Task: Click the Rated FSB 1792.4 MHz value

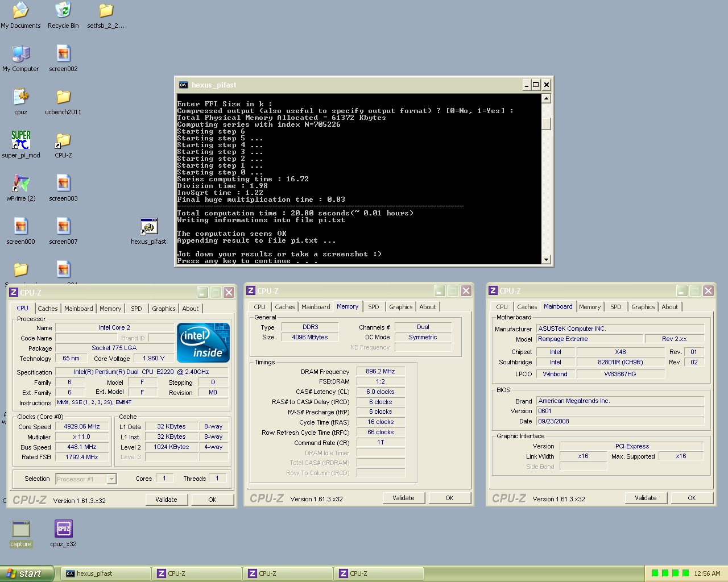Action: pos(81,457)
